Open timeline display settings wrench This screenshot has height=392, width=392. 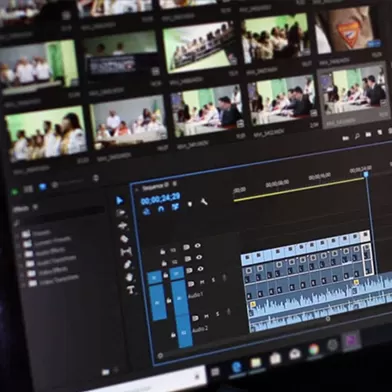[204, 202]
